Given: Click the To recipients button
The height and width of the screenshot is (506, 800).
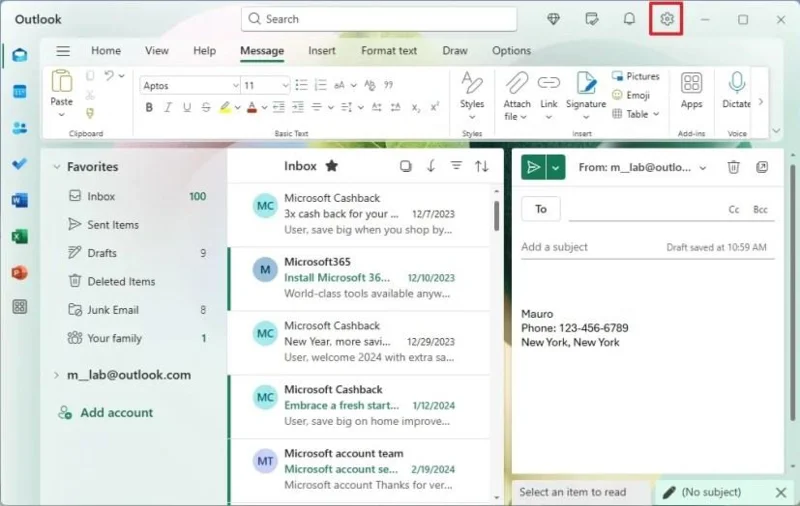Looking at the screenshot, I should pyautogui.click(x=541, y=209).
